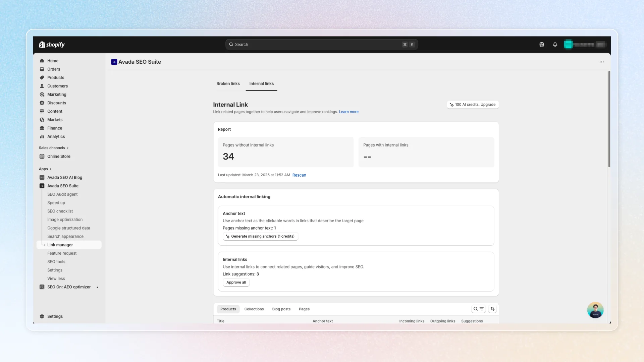This screenshot has height=362, width=644.
Task: Click the Online Store storefront icon
Action: coord(42,156)
